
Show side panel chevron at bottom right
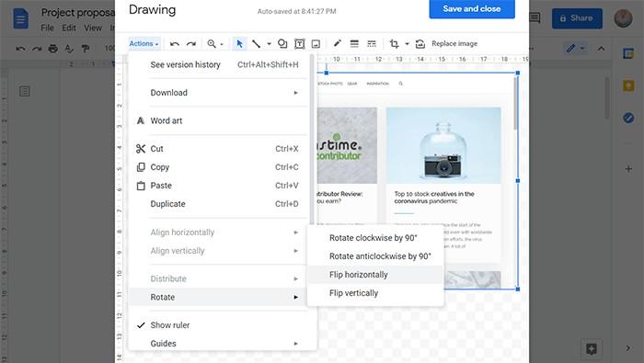pos(628,348)
